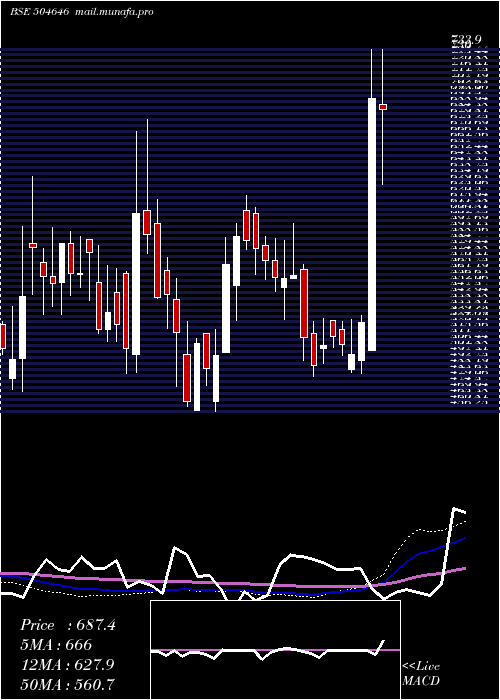Viewport: 500px width, 700px height.
Task: Click the 'BSE 504646' ticker label
Action: (39, 12)
